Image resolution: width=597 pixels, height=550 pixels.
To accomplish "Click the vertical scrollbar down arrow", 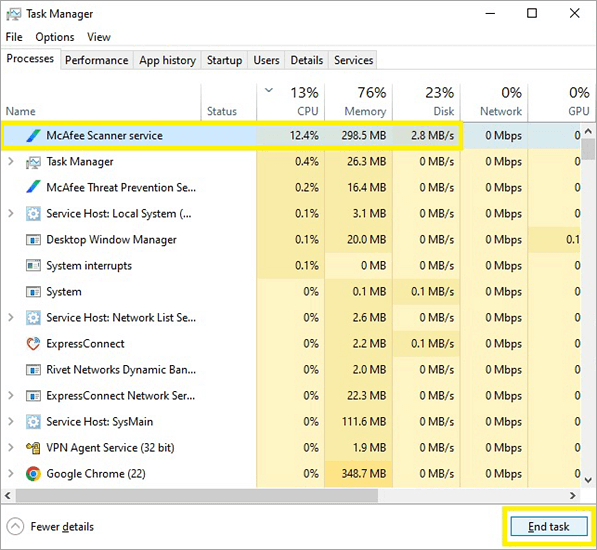I will pyautogui.click(x=588, y=480).
